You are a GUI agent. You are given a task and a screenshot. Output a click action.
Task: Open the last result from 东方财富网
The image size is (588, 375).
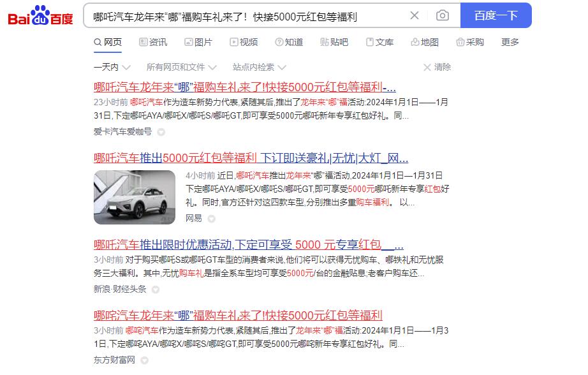click(x=238, y=315)
